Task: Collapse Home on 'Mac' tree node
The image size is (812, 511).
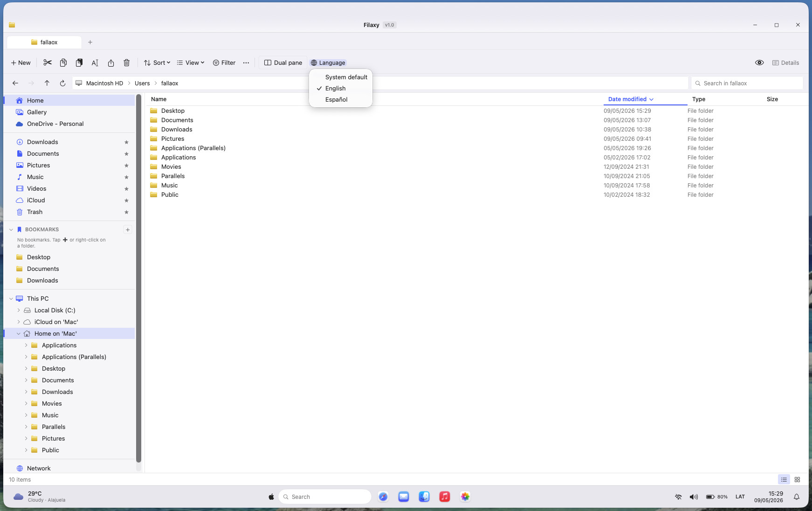Action: [x=19, y=333]
